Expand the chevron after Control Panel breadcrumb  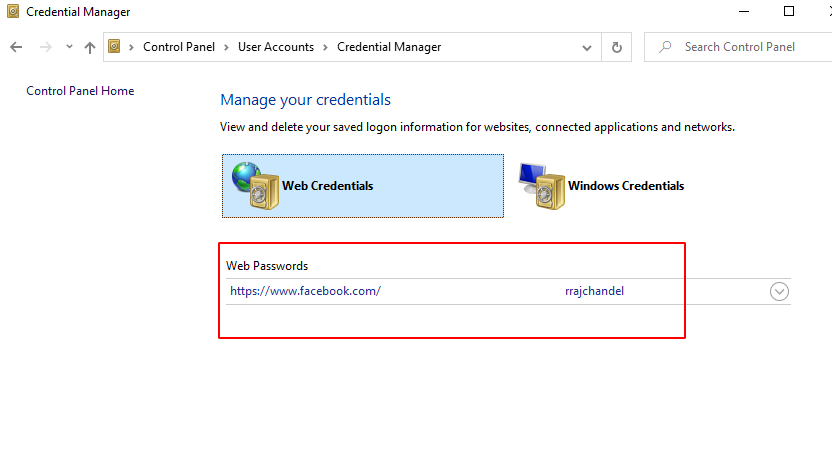pyautogui.click(x=227, y=47)
